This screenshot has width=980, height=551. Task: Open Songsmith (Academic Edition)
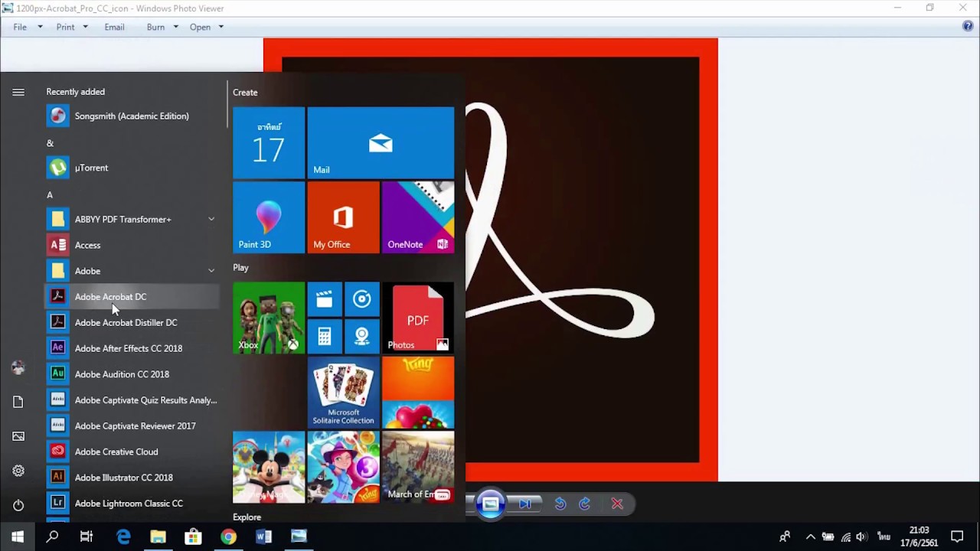click(x=132, y=116)
